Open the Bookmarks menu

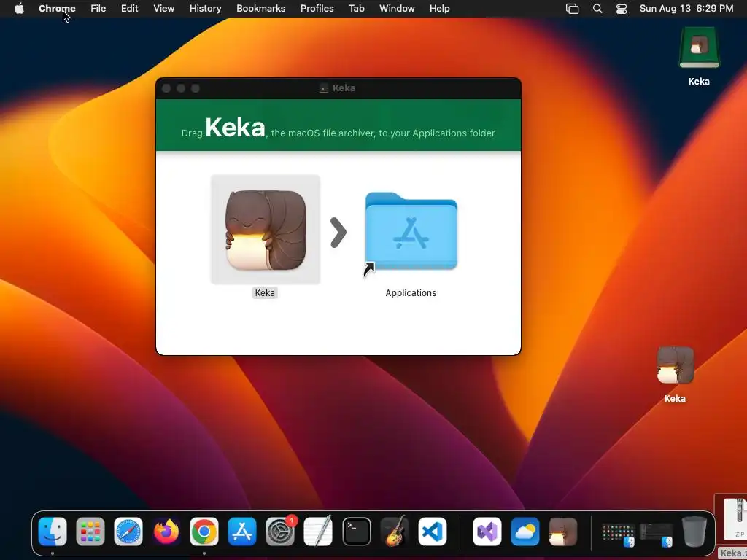tap(260, 8)
